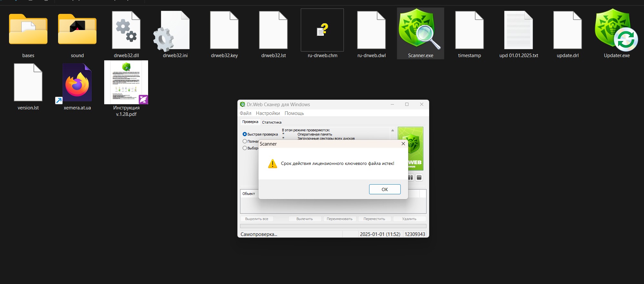Viewport: 644px width, 284px height.
Task: Choose the Выборочно radio button
Action: 245,148
